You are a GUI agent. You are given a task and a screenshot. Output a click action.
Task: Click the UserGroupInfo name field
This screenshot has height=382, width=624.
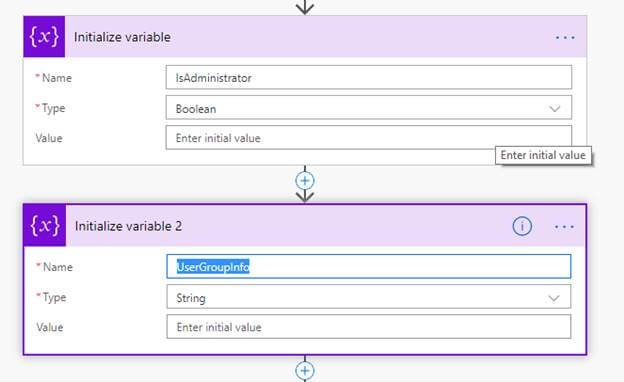tap(369, 266)
